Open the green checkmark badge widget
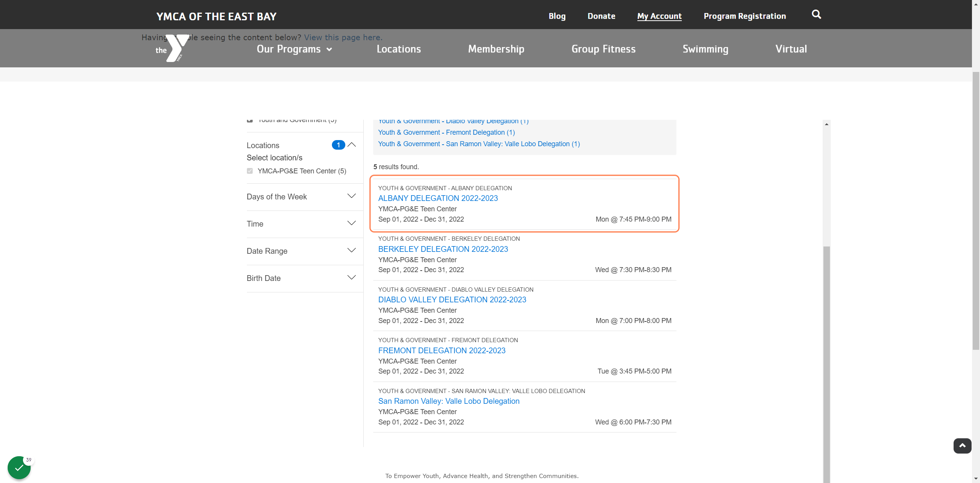 pyautogui.click(x=19, y=467)
